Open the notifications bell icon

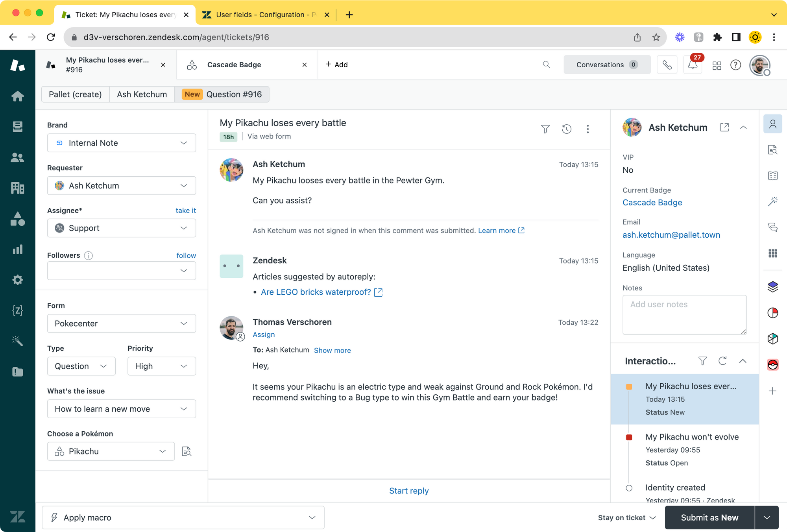(x=693, y=65)
